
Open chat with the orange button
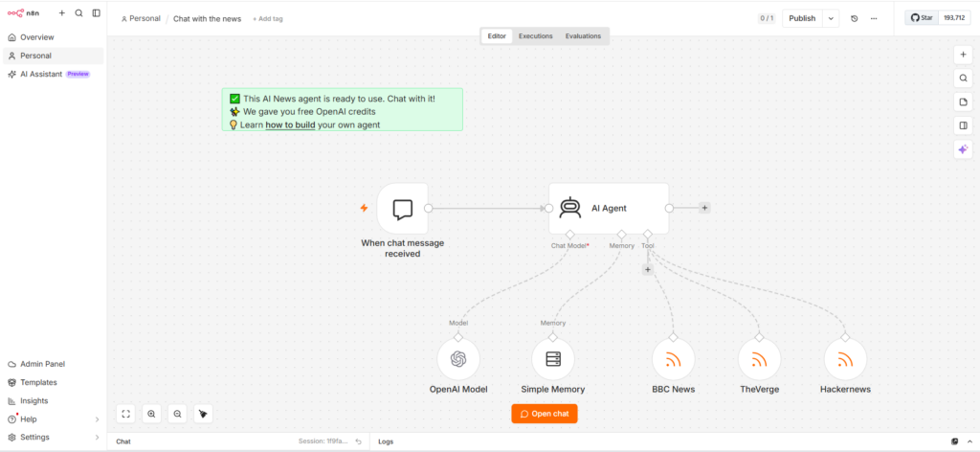[545, 414]
